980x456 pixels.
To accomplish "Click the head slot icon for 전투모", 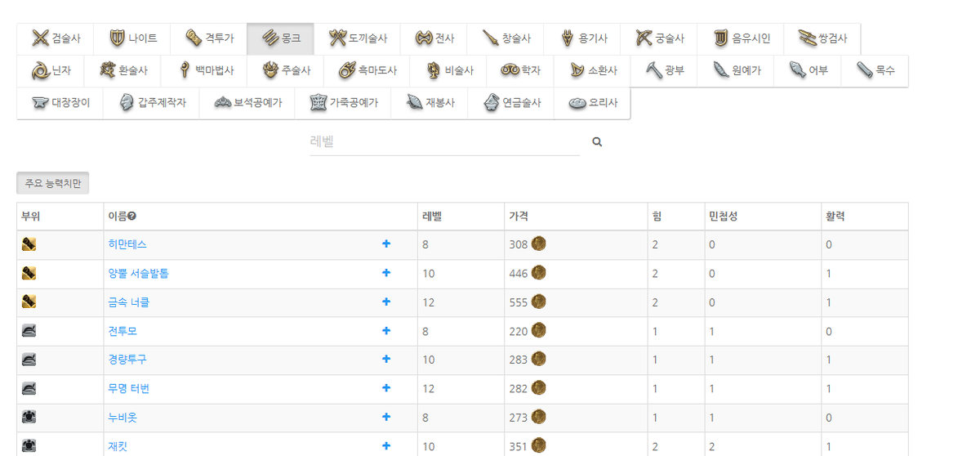I will coord(29,330).
